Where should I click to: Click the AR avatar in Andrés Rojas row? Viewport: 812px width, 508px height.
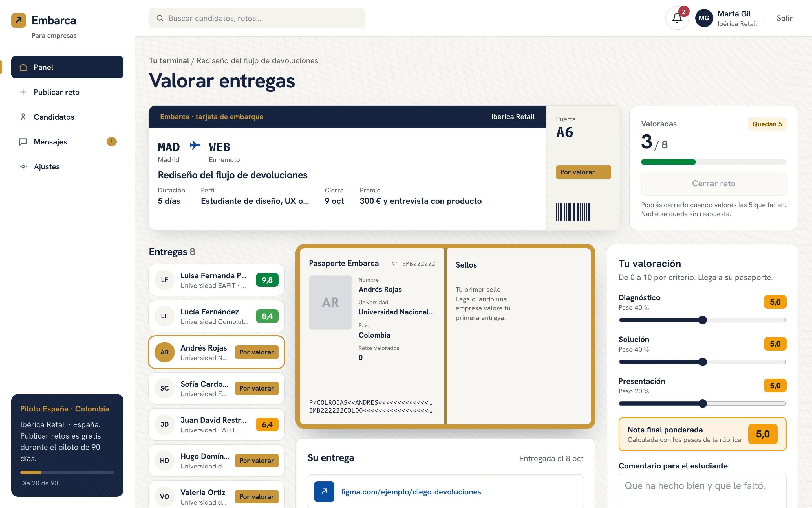[164, 352]
